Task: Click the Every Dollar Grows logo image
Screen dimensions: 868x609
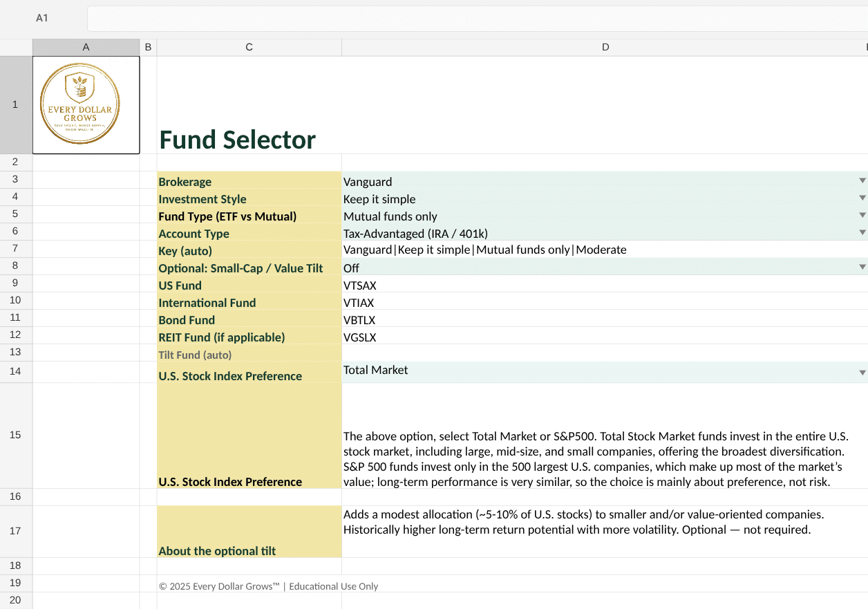Action: (x=80, y=104)
